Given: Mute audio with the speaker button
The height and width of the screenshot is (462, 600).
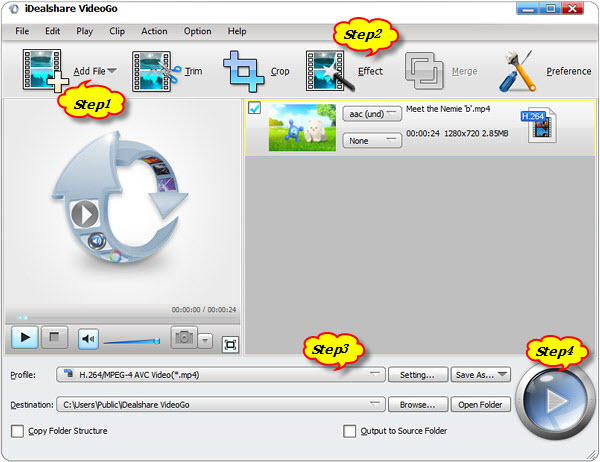Looking at the screenshot, I should tap(88, 339).
